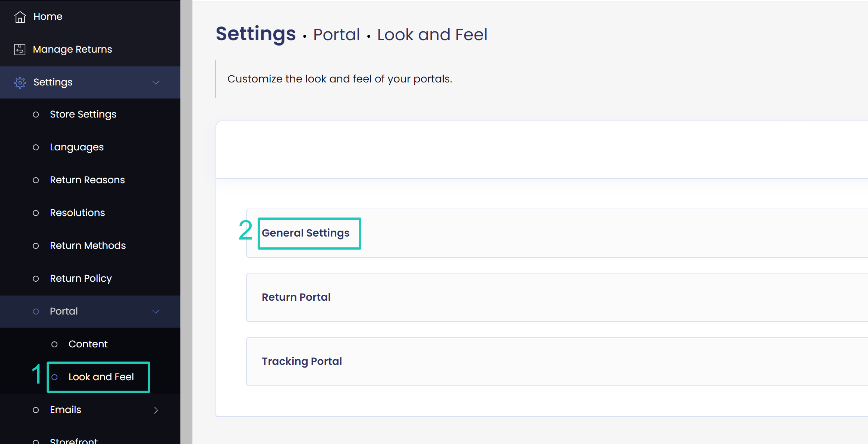Go to Languages settings

tap(77, 147)
